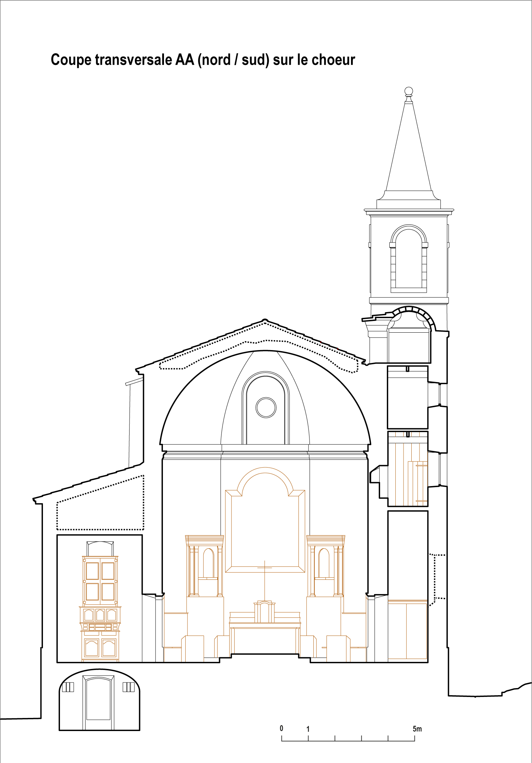Select the round oculus window in the dome
The height and width of the screenshot is (763, 532).
[266, 408]
